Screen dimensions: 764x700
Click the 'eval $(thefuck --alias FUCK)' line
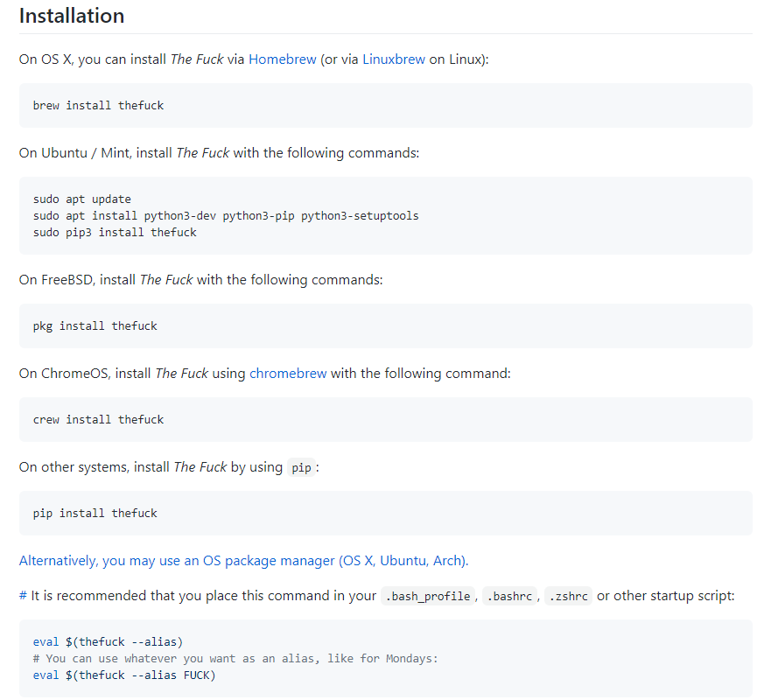(124, 675)
